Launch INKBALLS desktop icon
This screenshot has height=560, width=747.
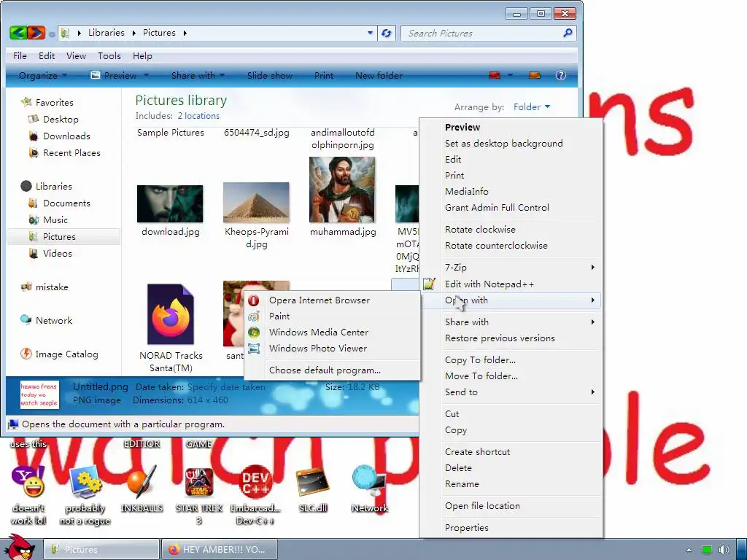tap(142, 482)
